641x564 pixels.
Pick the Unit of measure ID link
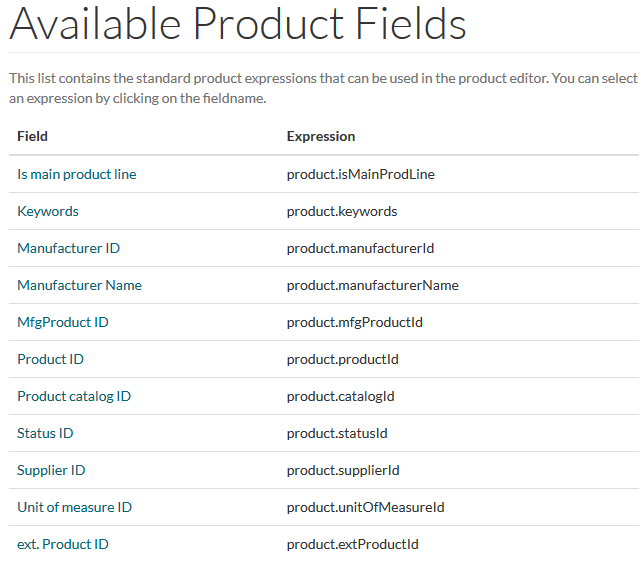click(x=74, y=507)
